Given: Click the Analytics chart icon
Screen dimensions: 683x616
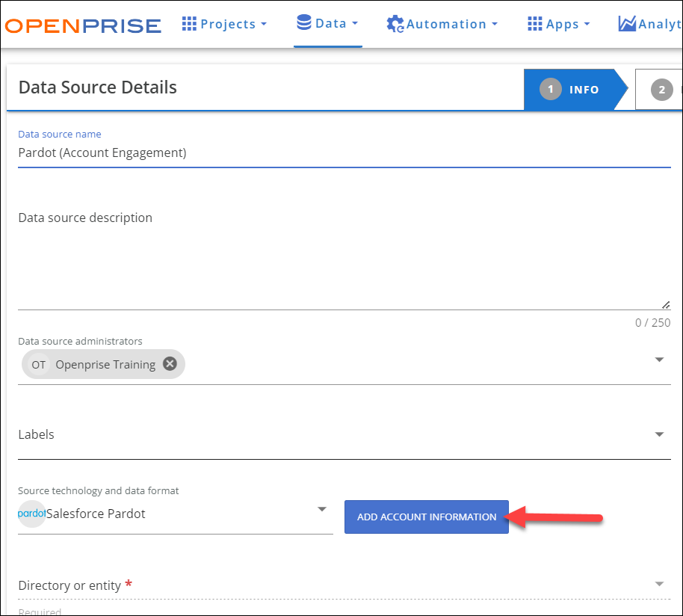Looking at the screenshot, I should pyautogui.click(x=627, y=23).
